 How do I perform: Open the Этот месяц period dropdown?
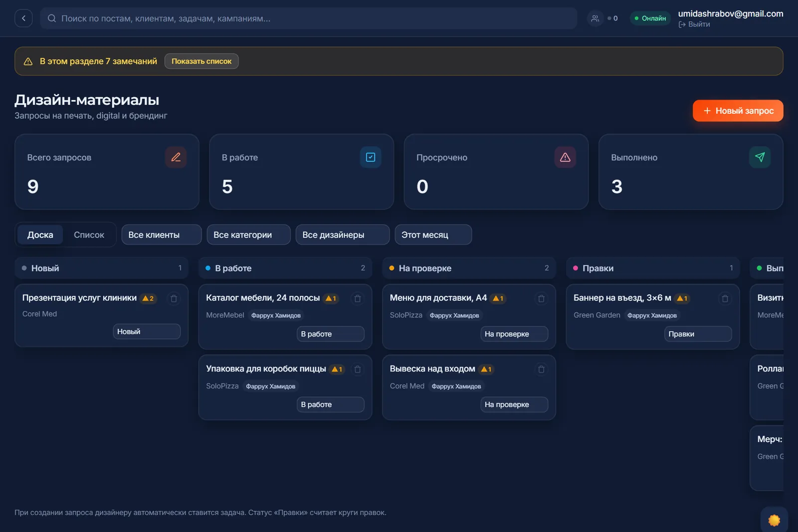coord(433,235)
